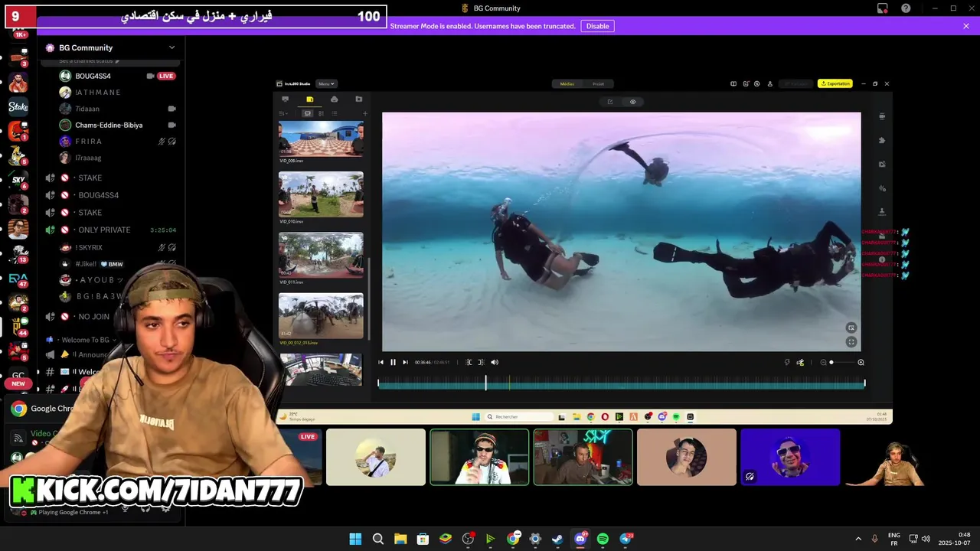980x551 pixels.
Task: Open the rightmost folder icon in the media tabs
Action: pos(358,99)
